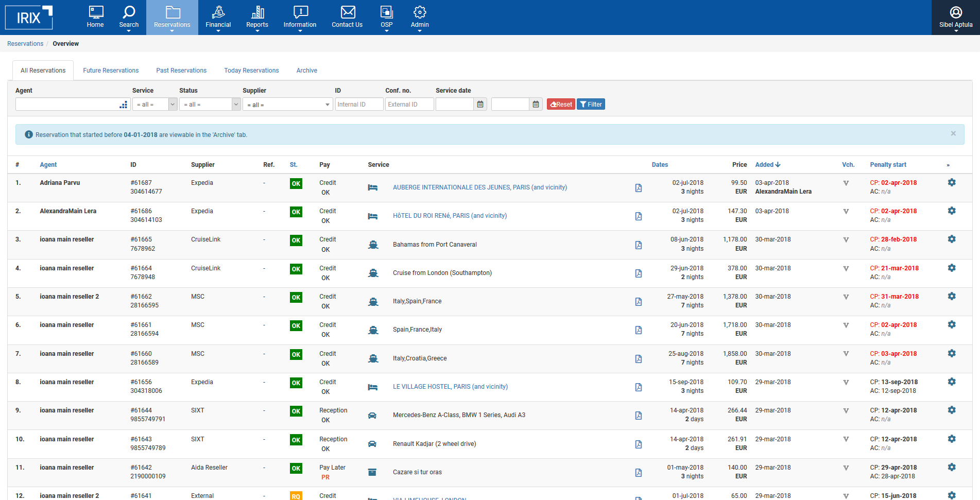Screen dimensions: 980x500
Task: Click the Internal ID input field
Action: click(359, 105)
